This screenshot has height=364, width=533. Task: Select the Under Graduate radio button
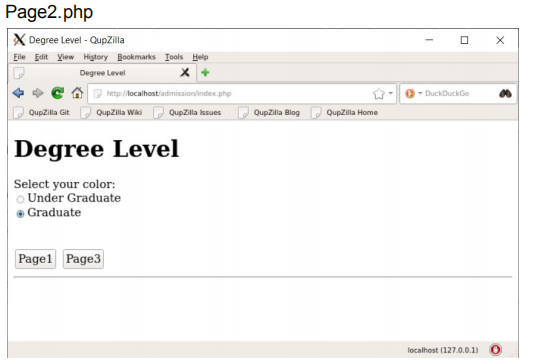pyautogui.click(x=20, y=200)
